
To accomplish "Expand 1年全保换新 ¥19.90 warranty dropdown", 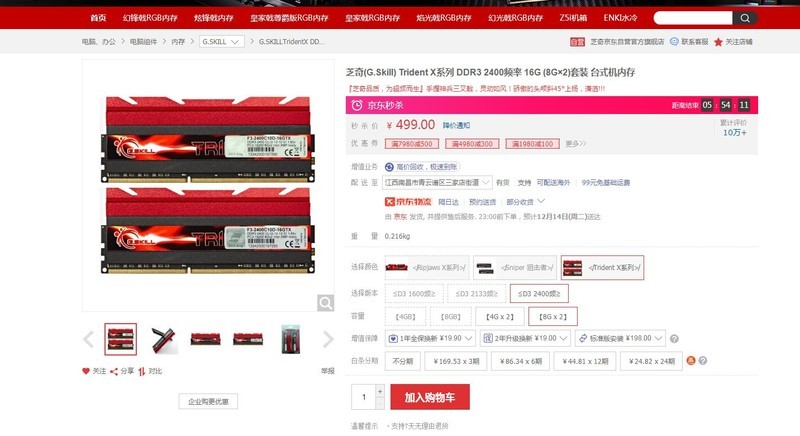I will tap(430, 338).
